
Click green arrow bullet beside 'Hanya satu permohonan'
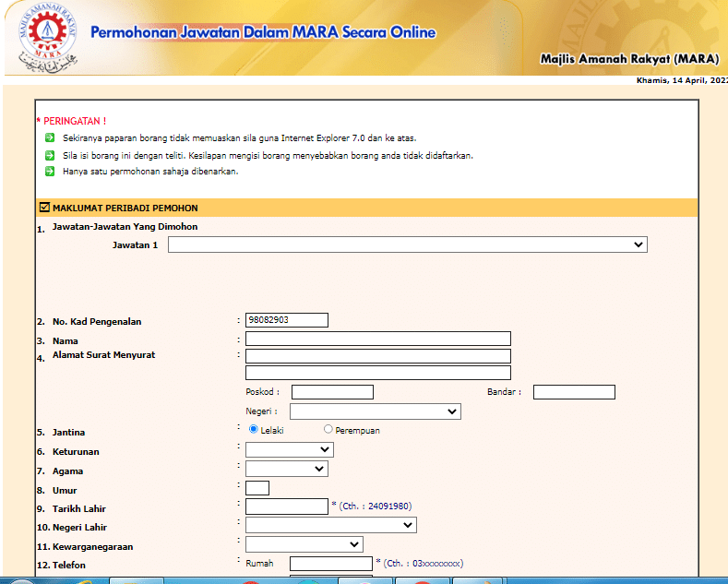[x=50, y=172]
